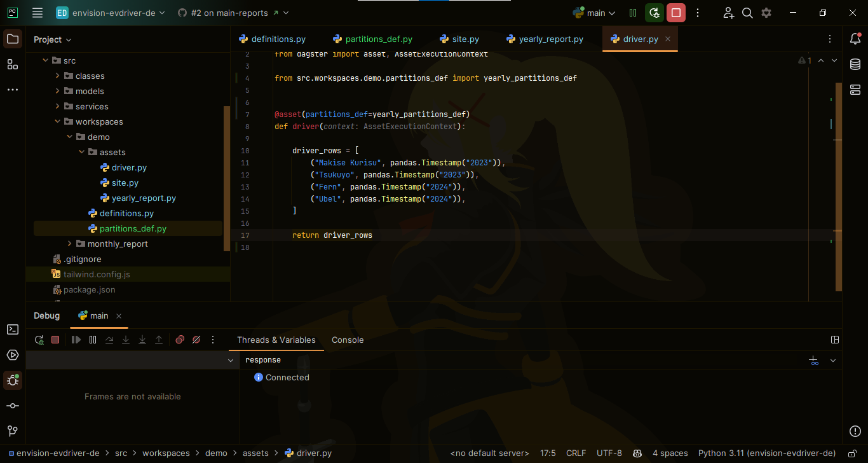This screenshot has height=463, width=868.
Task: Open the Notifications bell
Action: (855, 39)
